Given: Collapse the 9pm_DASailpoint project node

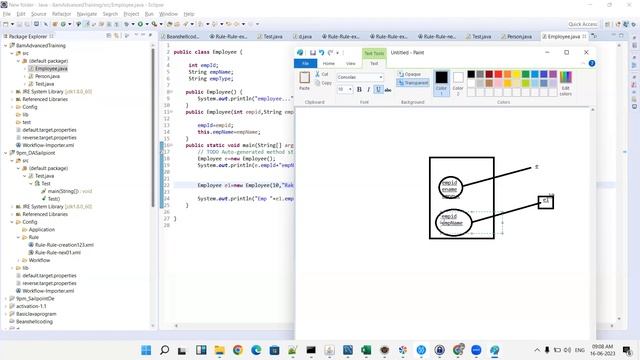Looking at the screenshot, I should pyautogui.click(x=5, y=153).
